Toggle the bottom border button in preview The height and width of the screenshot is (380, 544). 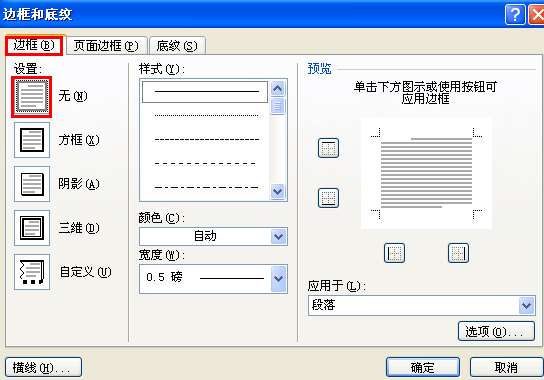click(x=328, y=198)
